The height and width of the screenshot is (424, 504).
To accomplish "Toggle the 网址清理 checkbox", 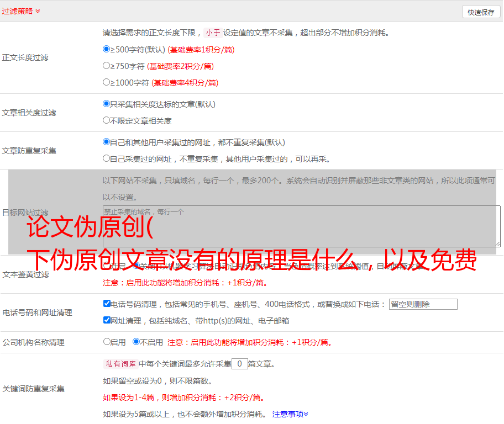I will point(107,320).
